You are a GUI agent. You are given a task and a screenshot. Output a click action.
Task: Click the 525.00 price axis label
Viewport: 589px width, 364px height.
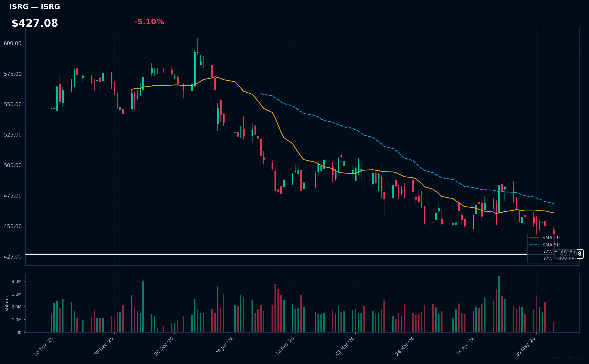coord(13,135)
